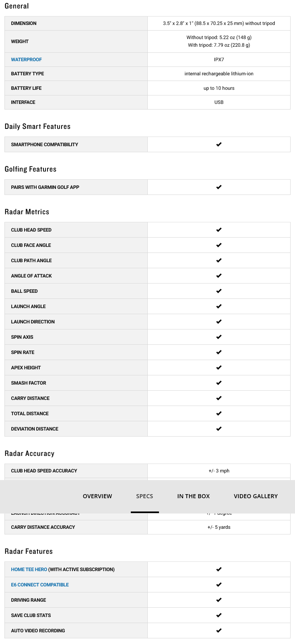Screen dimensions: 295x644
Task: Click the Deviation Distance checkmark icon
Action: pyautogui.click(x=219, y=429)
